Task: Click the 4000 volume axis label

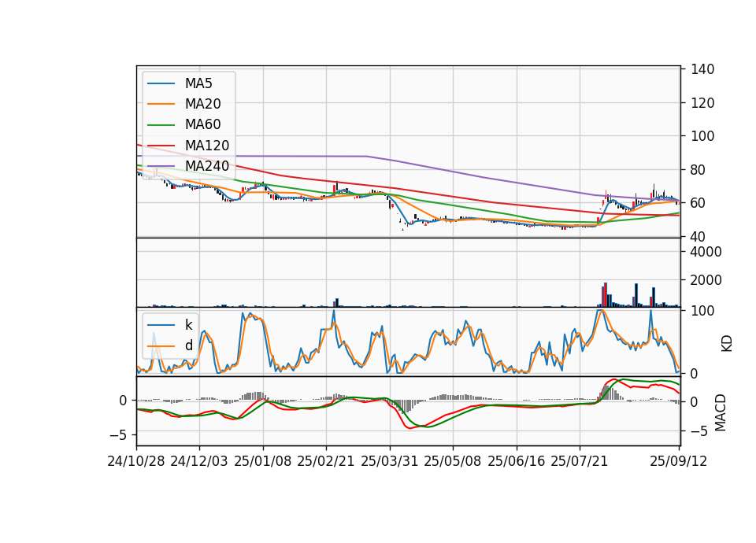Action: pos(706,252)
